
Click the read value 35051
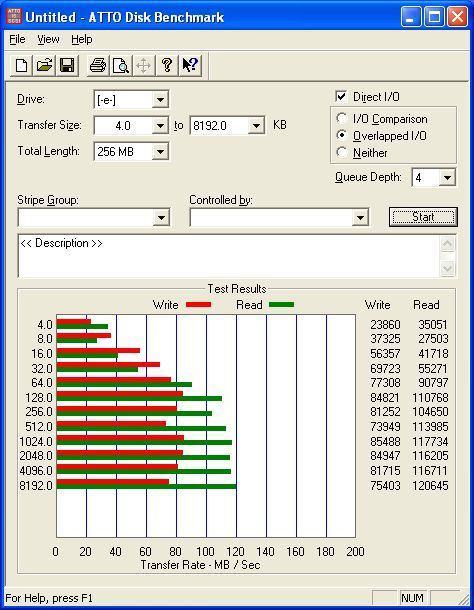coord(433,324)
